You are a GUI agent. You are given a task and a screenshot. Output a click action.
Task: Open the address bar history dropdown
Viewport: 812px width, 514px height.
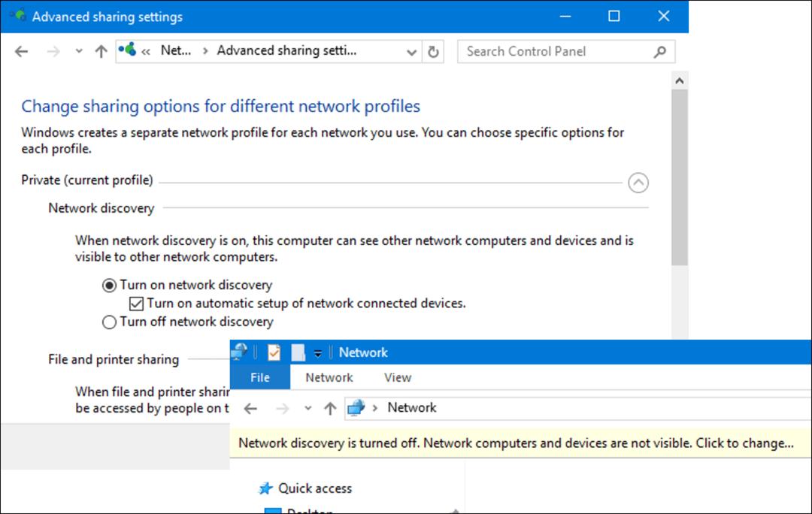[x=411, y=52]
